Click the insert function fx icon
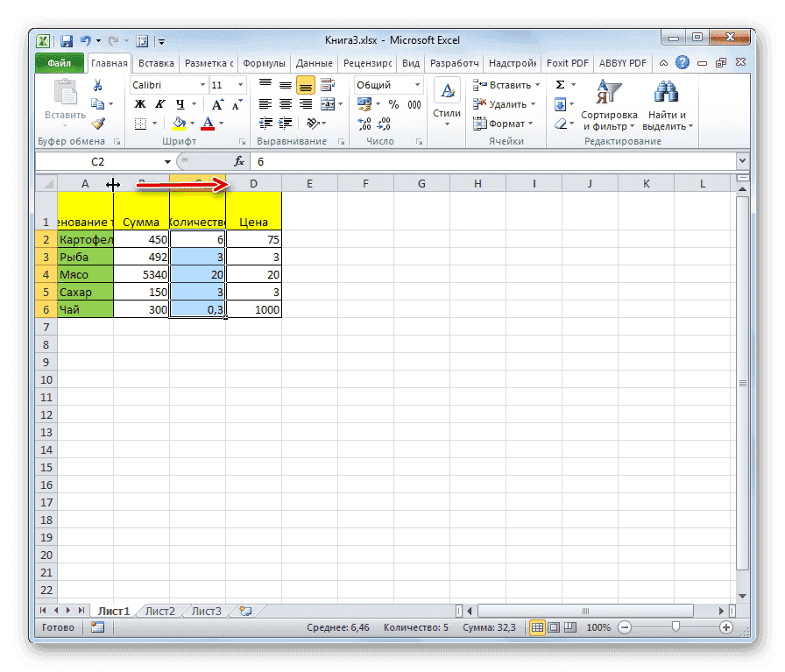This screenshot has width=785, height=672. 238,162
